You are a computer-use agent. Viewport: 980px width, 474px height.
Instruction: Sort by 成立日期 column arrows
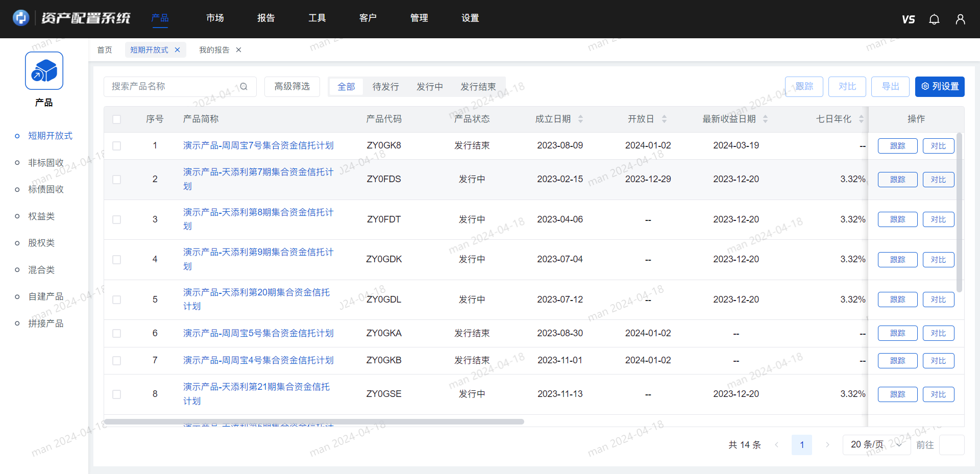point(580,119)
